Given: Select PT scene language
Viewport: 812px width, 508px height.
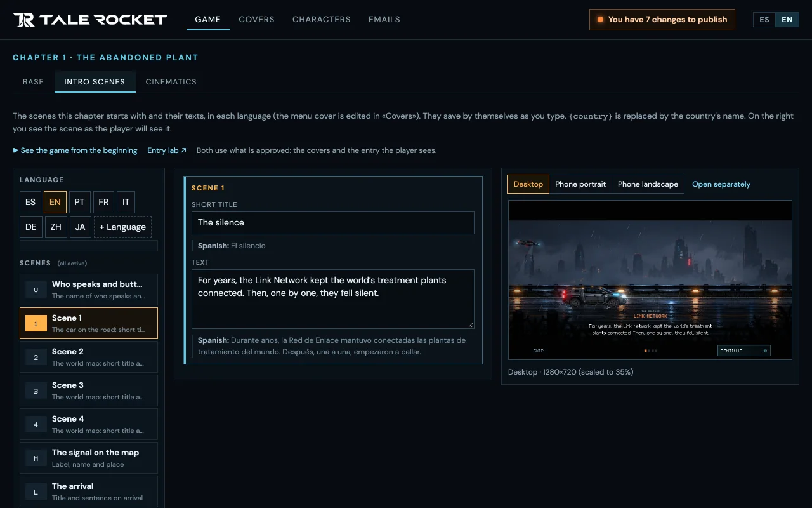Looking at the screenshot, I should [x=80, y=202].
